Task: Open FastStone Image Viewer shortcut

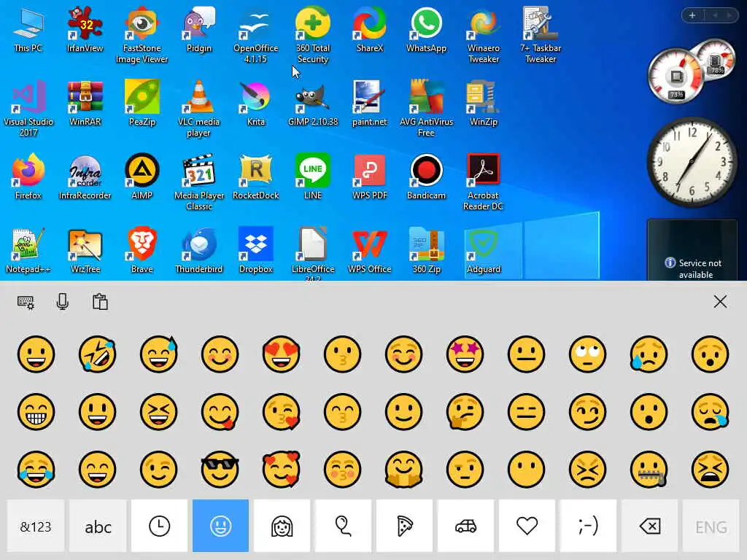Action: pos(142,35)
